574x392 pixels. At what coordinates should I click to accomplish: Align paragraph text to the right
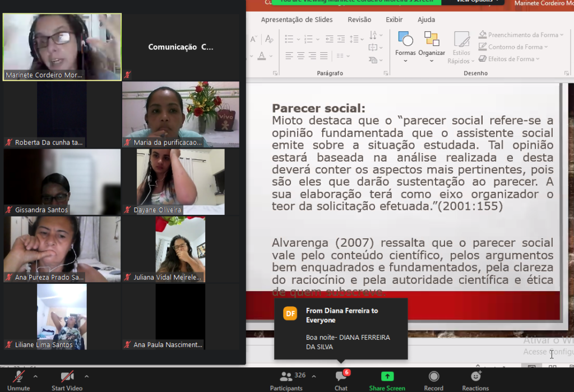[x=312, y=56]
